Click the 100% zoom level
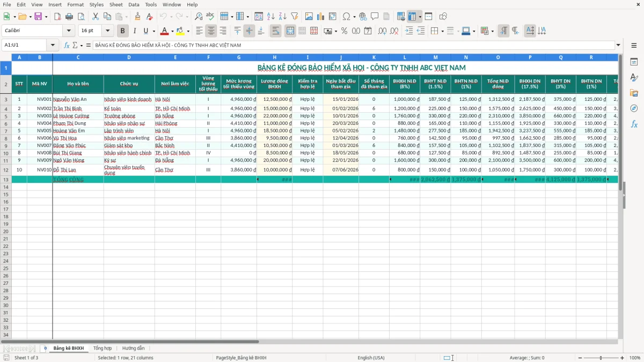 (634, 358)
